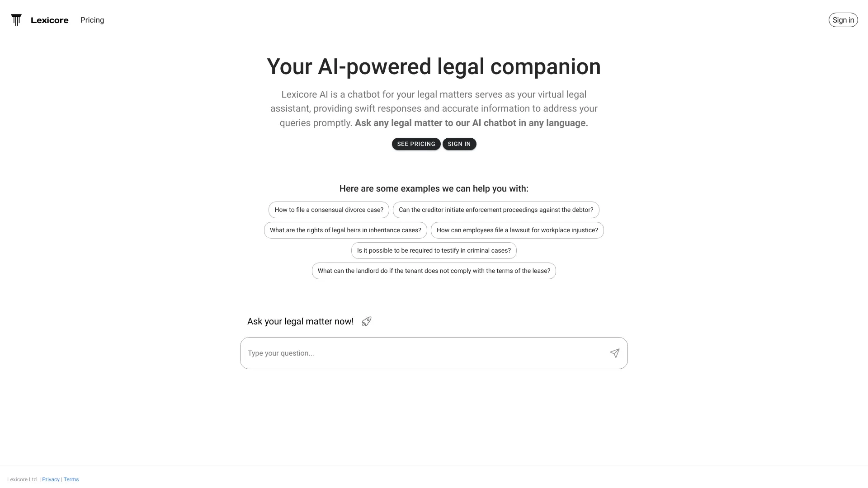Click the SEE PRICING button
This screenshot has width=868, height=488.
pyautogui.click(x=415, y=144)
